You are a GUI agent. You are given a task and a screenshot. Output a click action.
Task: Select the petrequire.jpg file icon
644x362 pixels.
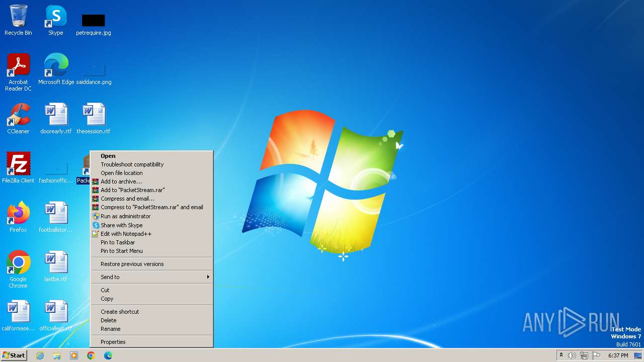coord(94,24)
